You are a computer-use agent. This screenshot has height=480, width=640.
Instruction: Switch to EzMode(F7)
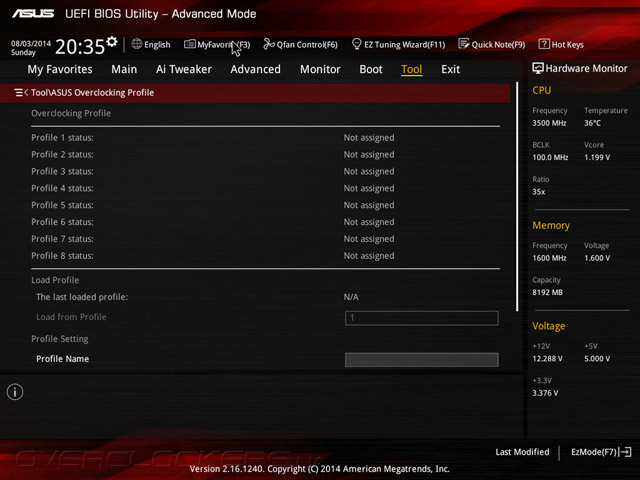coord(601,452)
